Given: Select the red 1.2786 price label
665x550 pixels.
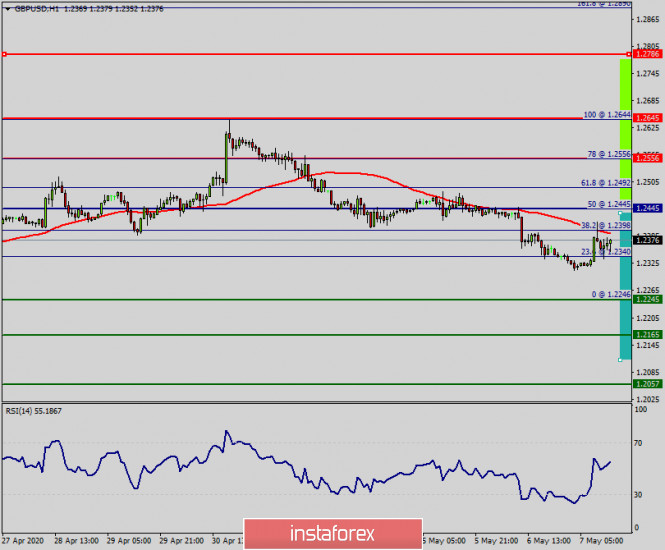Looking at the screenshot, I should coord(647,54).
